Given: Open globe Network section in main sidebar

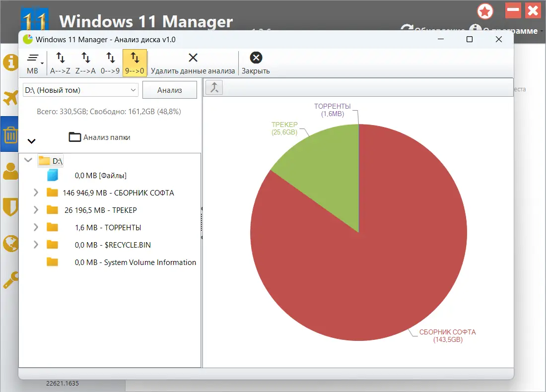Looking at the screenshot, I should click(10, 243).
